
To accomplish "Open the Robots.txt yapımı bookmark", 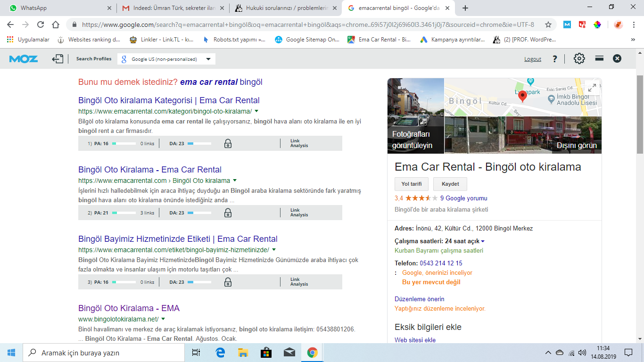I will 234,40.
